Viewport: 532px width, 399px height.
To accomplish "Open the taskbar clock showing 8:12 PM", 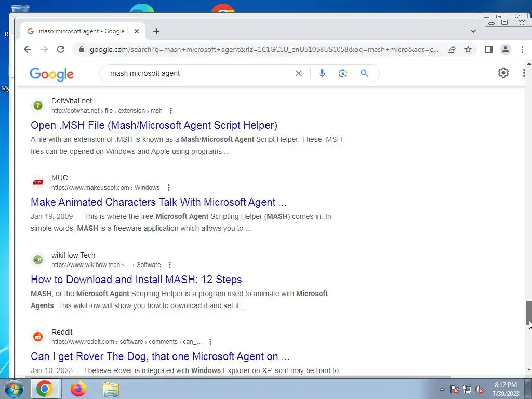I will point(506,389).
